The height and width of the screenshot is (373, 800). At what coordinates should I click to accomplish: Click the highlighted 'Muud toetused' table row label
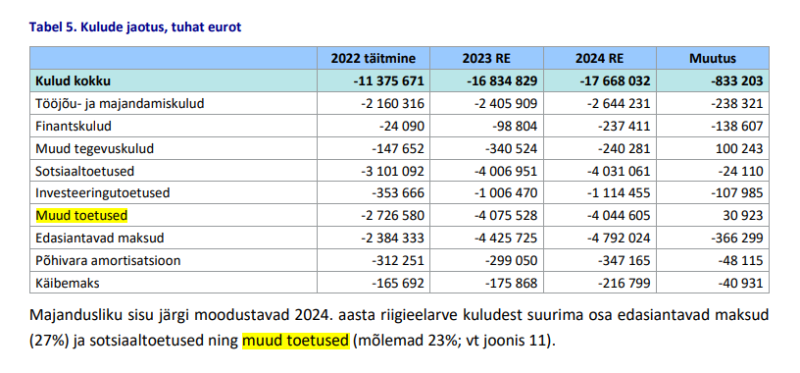81,216
